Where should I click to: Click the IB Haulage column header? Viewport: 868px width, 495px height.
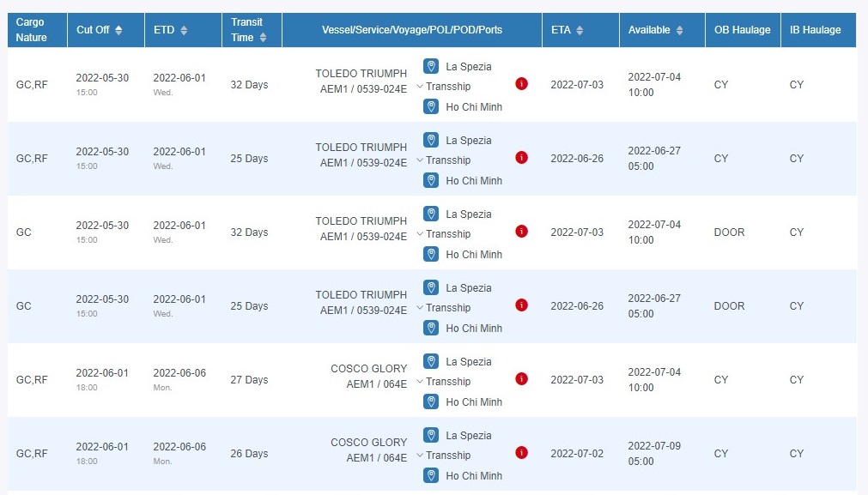tap(815, 30)
